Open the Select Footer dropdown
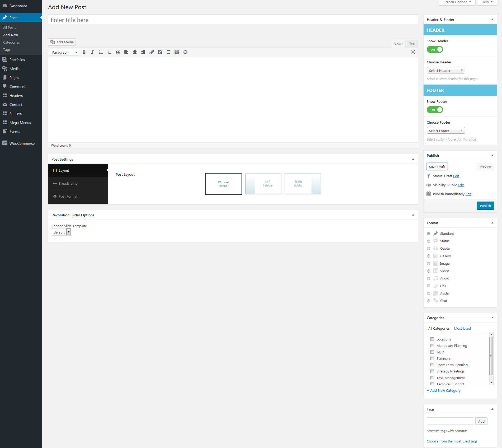The height and width of the screenshot is (448, 502). click(x=446, y=130)
